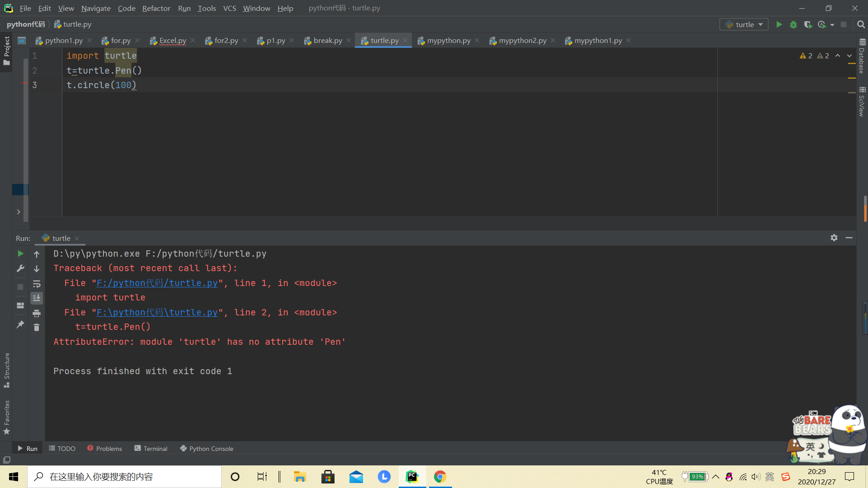Open the Mail app from taskbar
The width and height of the screenshot is (868, 488).
356,477
